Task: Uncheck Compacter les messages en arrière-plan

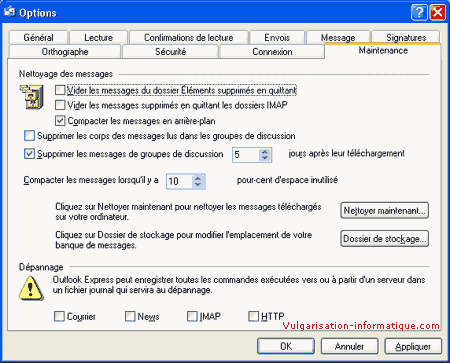Action: [x=60, y=120]
